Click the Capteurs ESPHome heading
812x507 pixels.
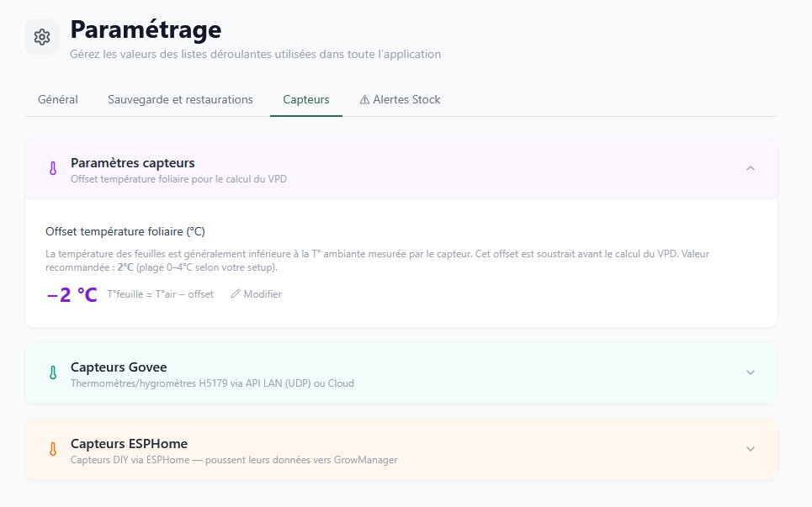[129, 444]
